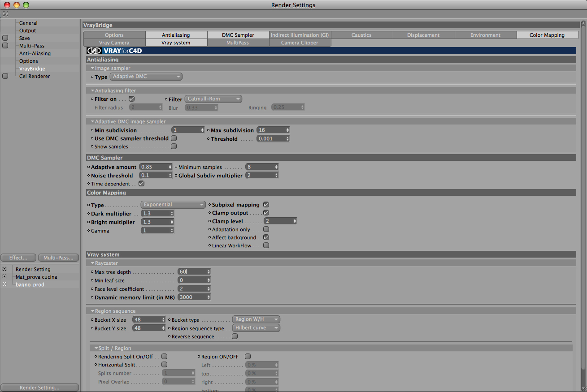The width and height of the screenshot is (587, 392).
Task: Click the grip icon below the close button
Action: coord(5,14)
